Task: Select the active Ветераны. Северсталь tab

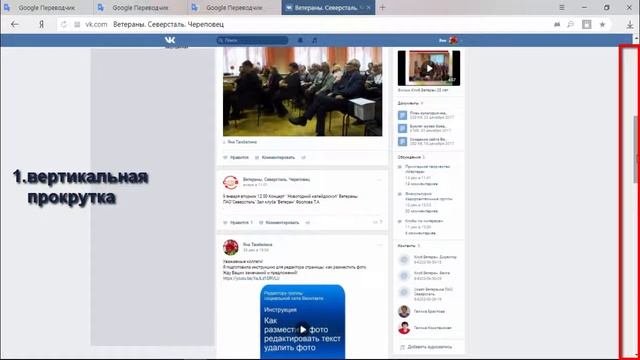Action: [x=328, y=7]
